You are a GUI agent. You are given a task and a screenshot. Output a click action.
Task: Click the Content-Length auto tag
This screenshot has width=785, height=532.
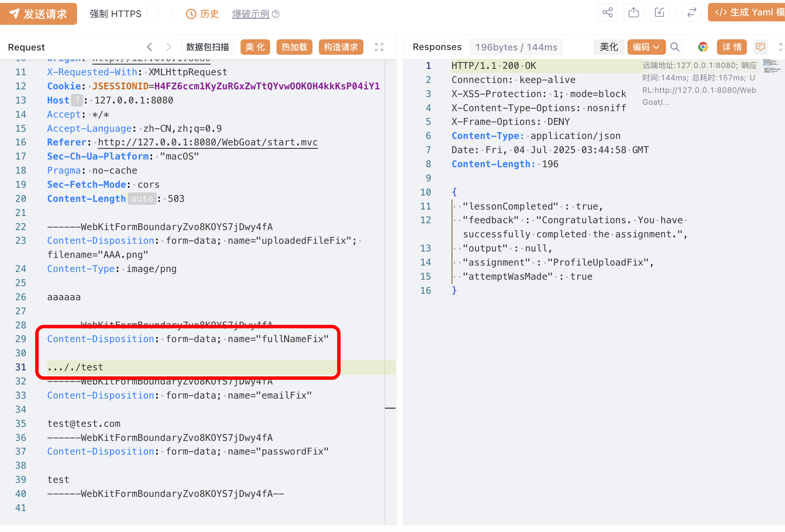(x=142, y=199)
